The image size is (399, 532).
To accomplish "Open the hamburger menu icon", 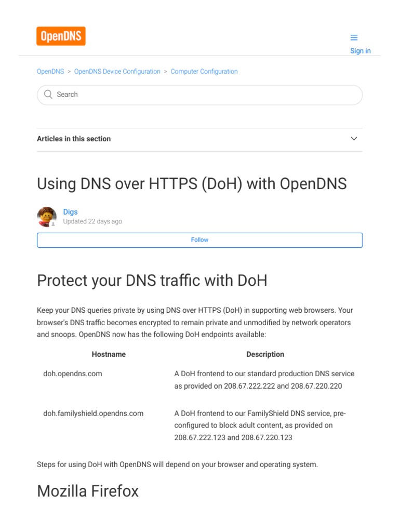I will click(354, 37).
